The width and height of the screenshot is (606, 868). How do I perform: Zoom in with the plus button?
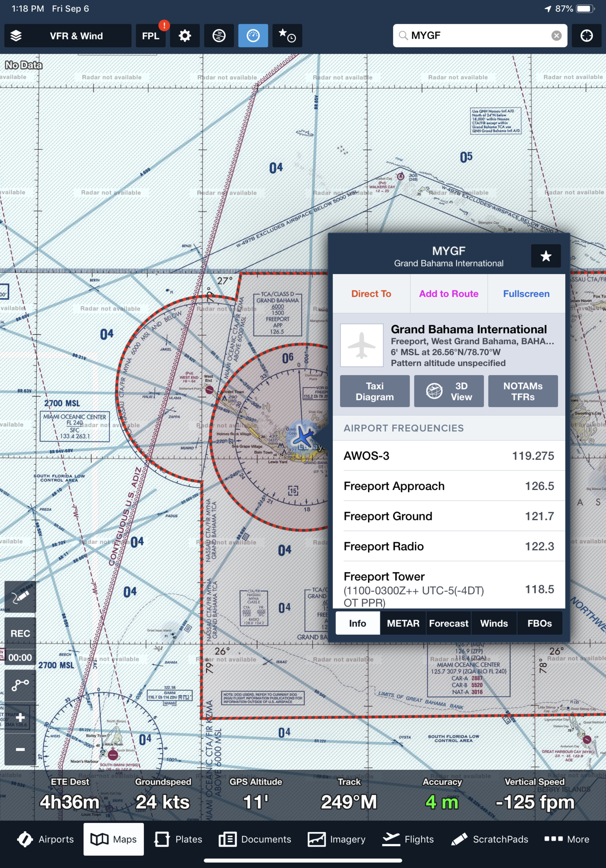click(x=20, y=717)
